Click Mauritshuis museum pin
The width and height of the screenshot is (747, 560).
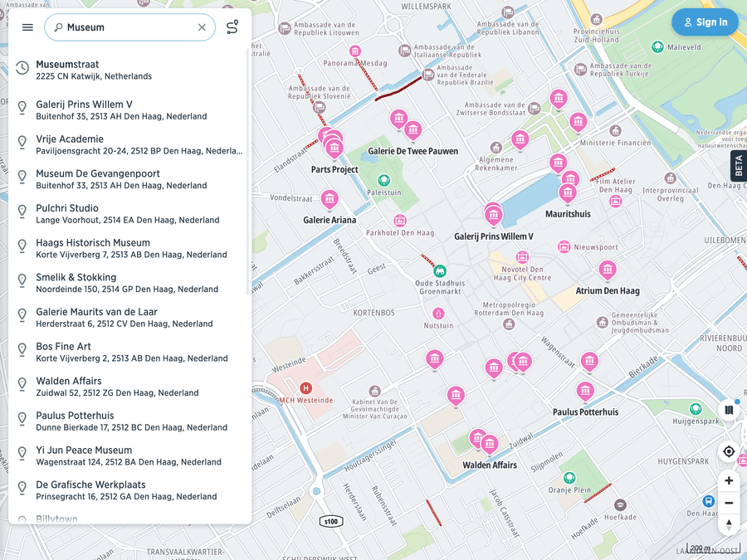tap(568, 193)
